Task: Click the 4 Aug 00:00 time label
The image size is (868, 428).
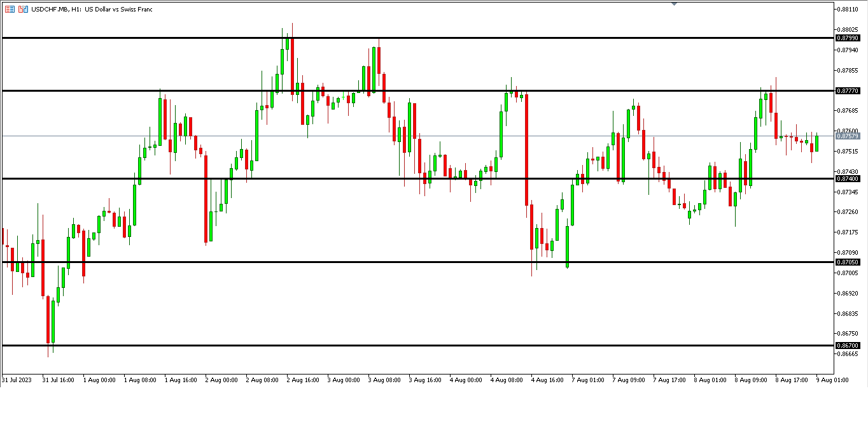Action: click(466, 380)
